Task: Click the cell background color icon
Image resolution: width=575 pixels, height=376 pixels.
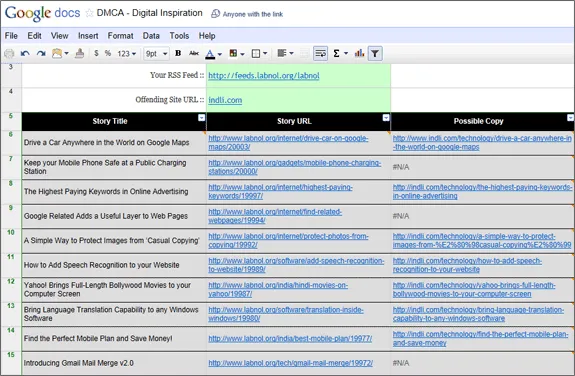Action: 233,54
